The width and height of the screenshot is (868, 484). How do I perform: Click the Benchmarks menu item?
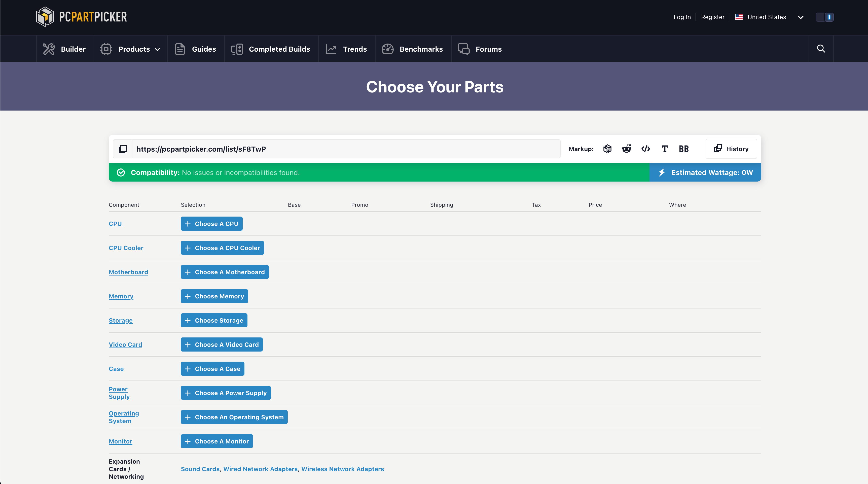(x=421, y=49)
